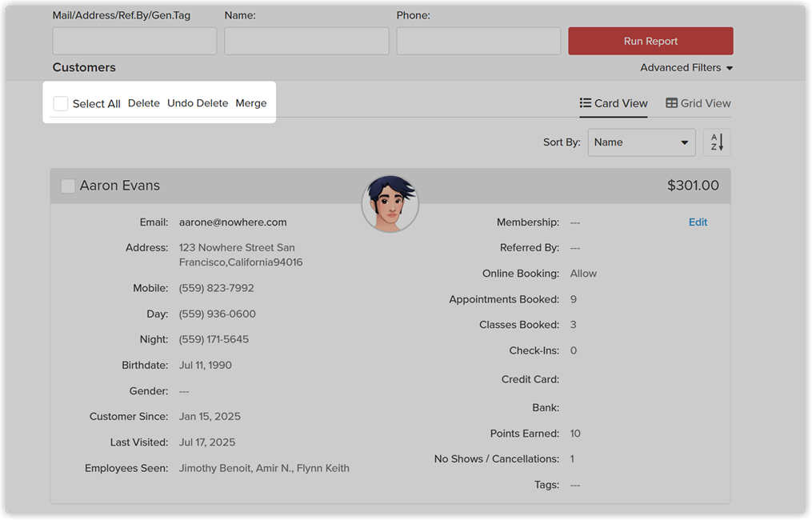
Task: Click Undo Delete
Action: pos(198,103)
